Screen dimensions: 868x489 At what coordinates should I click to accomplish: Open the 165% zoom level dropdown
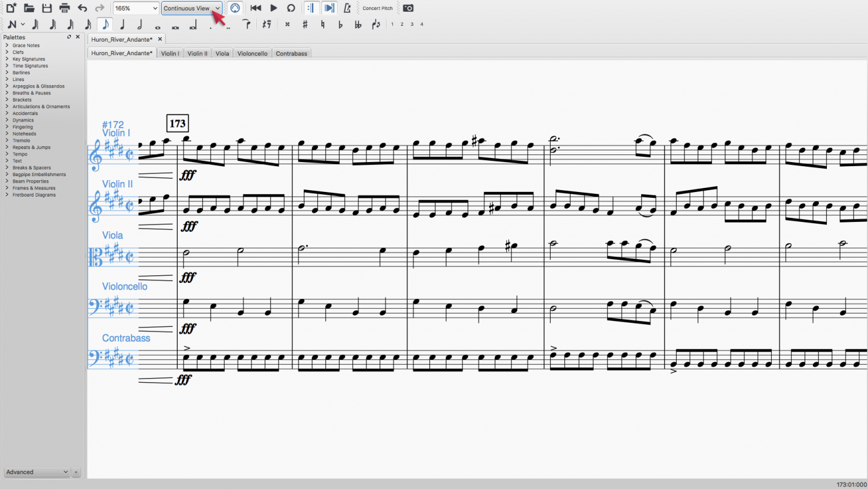[135, 8]
